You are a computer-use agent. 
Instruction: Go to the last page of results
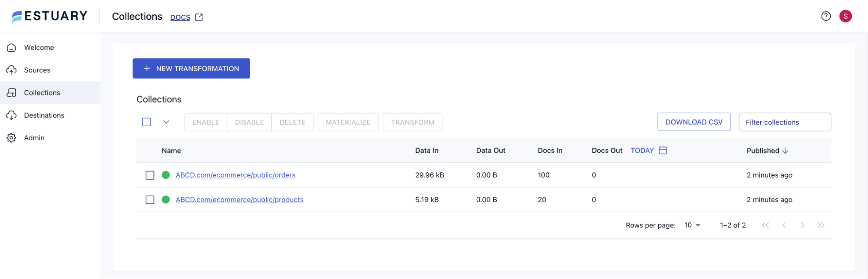click(821, 225)
